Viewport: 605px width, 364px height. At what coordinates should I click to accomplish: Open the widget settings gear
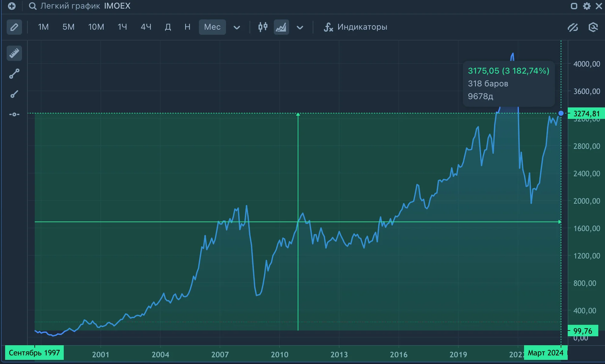587,6
